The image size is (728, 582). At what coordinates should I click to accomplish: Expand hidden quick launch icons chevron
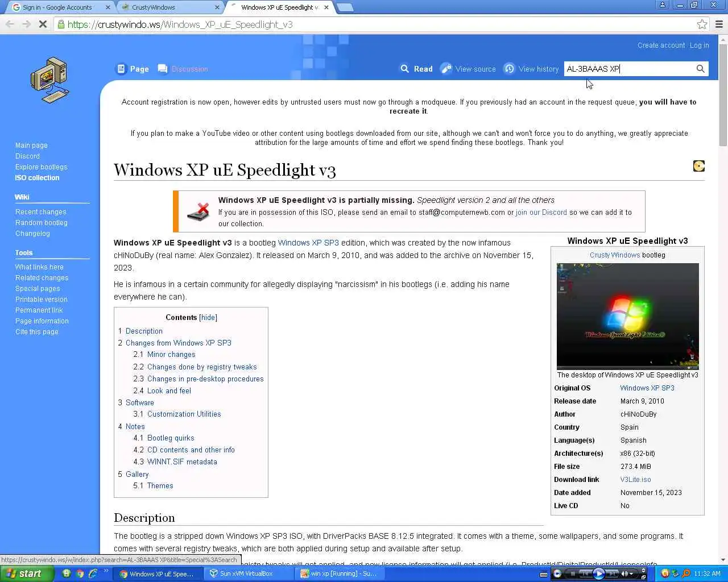tap(106, 571)
